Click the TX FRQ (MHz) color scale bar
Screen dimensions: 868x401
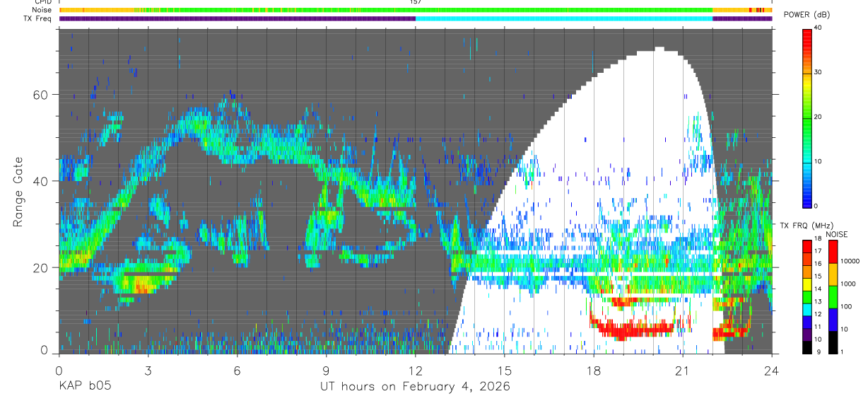(807, 297)
